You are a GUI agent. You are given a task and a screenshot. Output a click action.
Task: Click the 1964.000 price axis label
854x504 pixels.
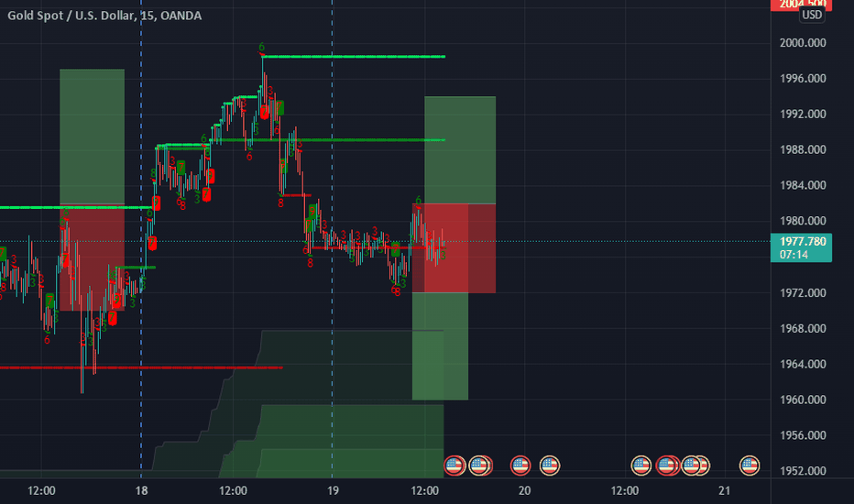pyautogui.click(x=803, y=364)
